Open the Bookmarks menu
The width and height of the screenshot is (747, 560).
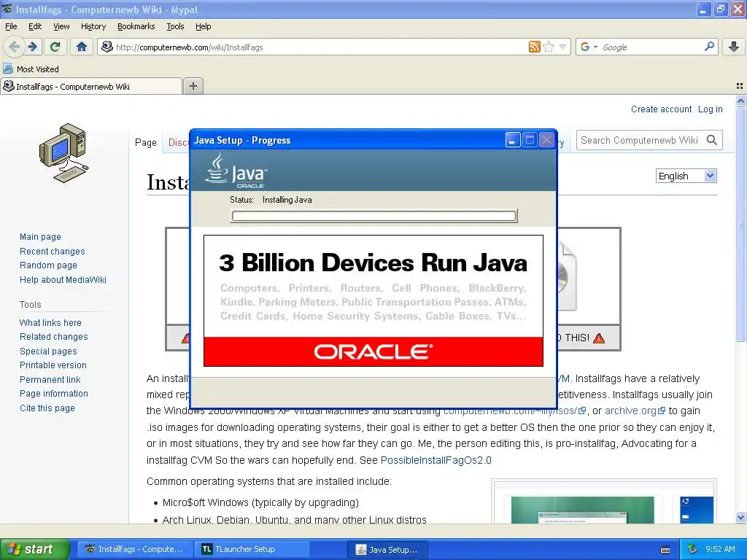[x=136, y=26]
